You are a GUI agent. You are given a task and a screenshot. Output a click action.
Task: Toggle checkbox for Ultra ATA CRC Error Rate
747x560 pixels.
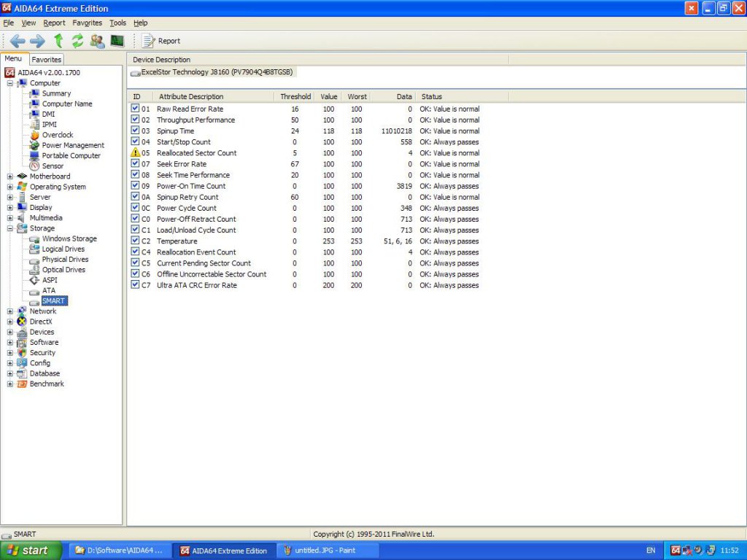[135, 285]
